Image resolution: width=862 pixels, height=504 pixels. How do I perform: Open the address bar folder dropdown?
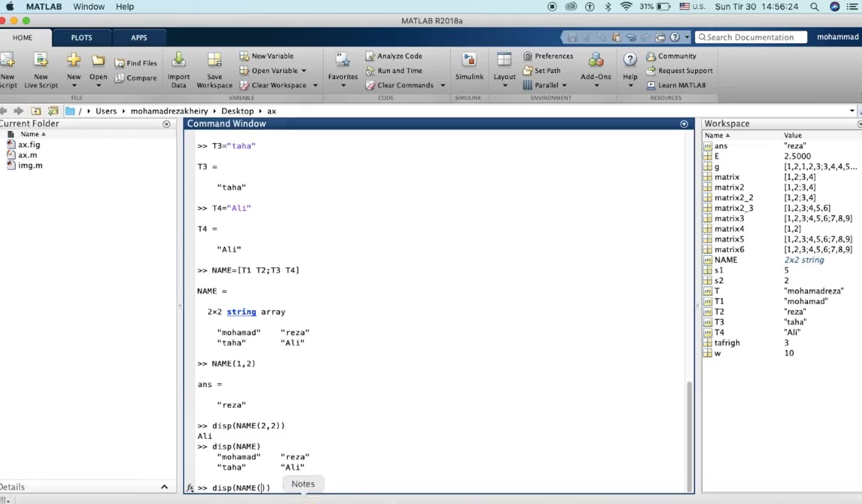click(852, 111)
